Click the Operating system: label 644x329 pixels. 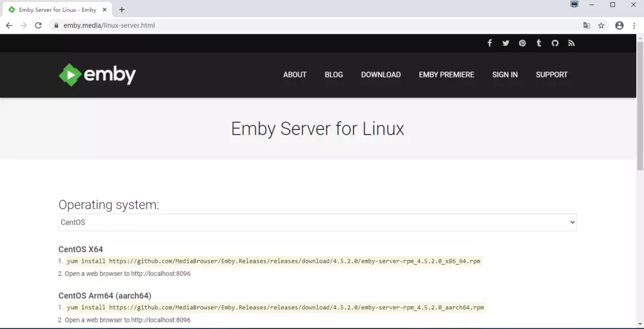click(x=109, y=204)
